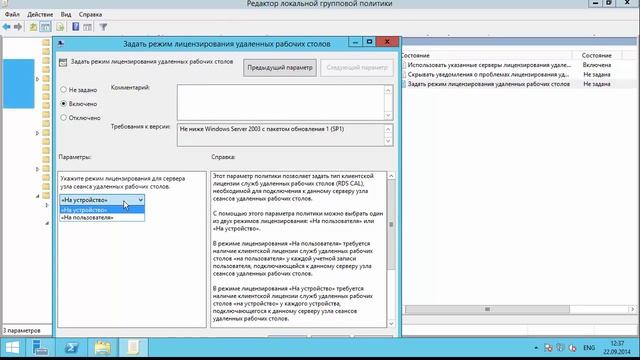Select the 'Отключено' radio button

63,118
